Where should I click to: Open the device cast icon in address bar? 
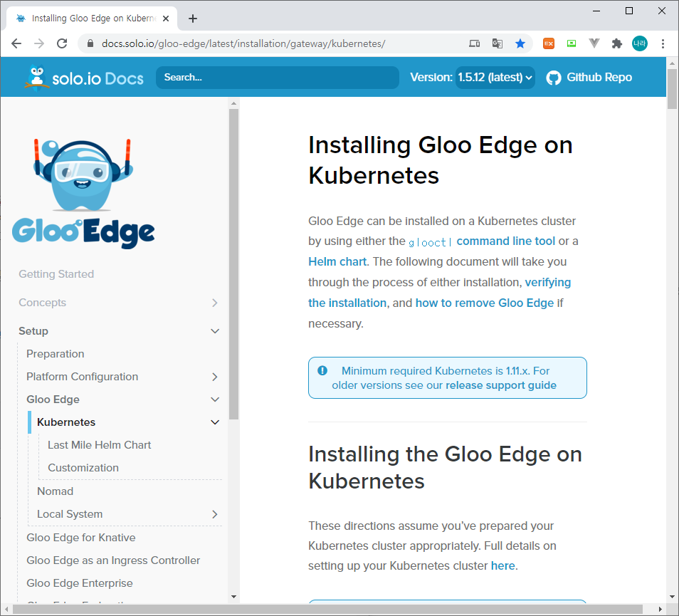(x=475, y=43)
